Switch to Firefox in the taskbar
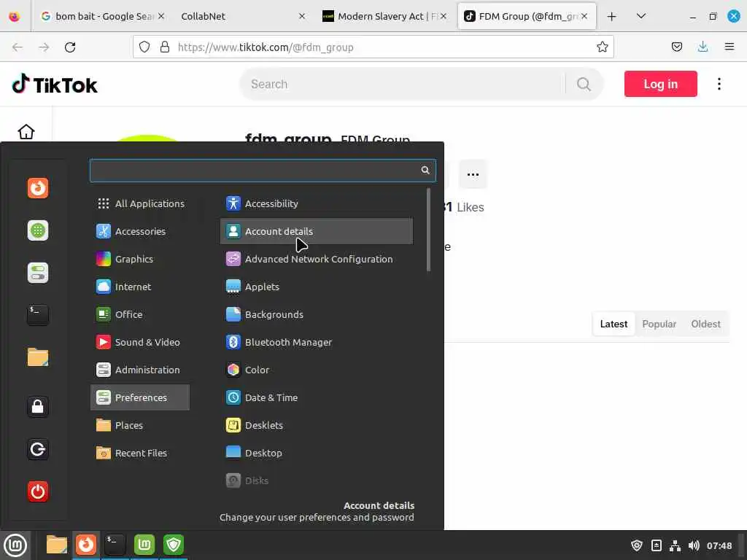 (x=86, y=545)
